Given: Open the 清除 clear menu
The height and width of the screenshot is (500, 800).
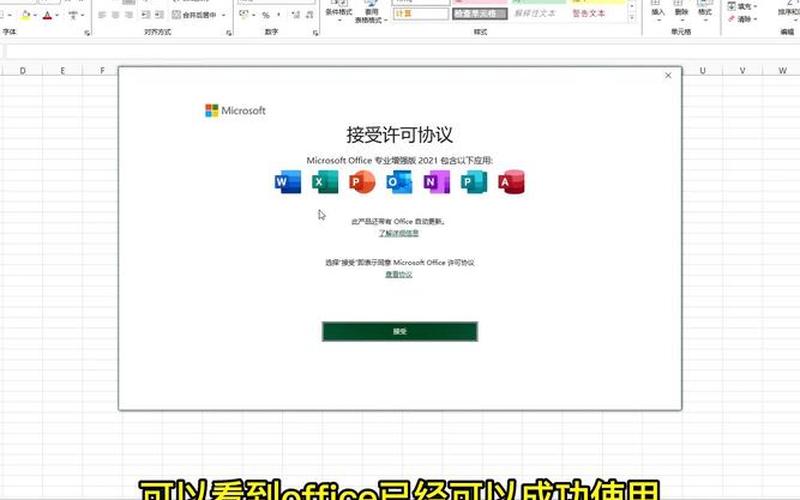Looking at the screenshot, I should pyautogui.click(x=743, y=19).
